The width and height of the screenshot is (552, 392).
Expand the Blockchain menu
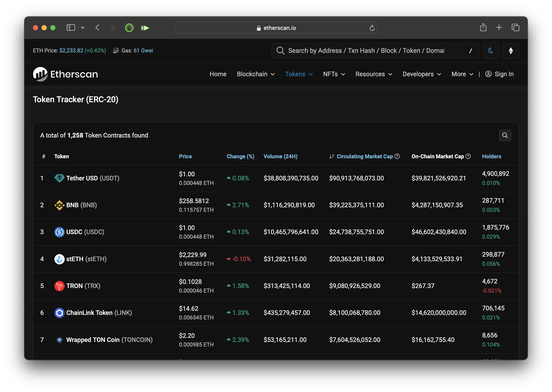256,74
